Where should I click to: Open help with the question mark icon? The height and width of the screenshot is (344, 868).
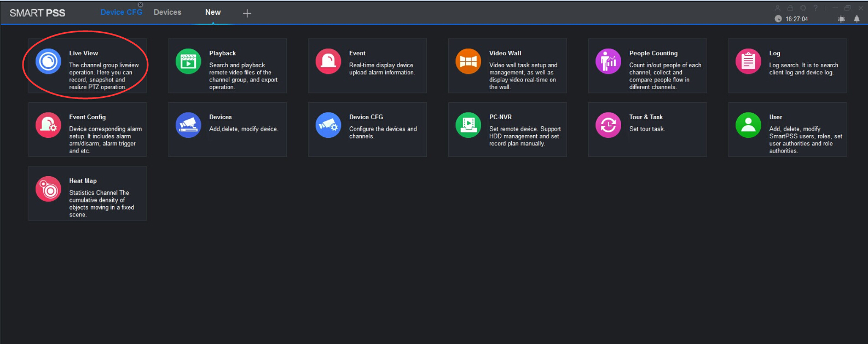coord(815,8)
